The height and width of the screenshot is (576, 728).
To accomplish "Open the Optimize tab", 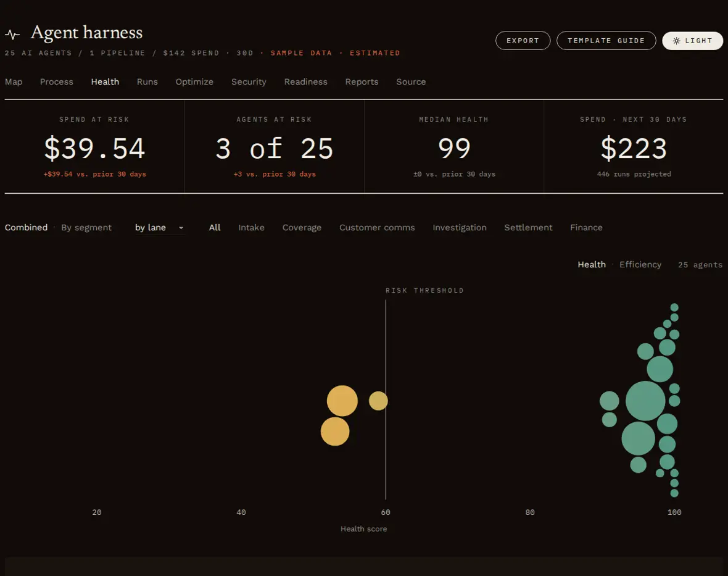I will coord(194,81).
